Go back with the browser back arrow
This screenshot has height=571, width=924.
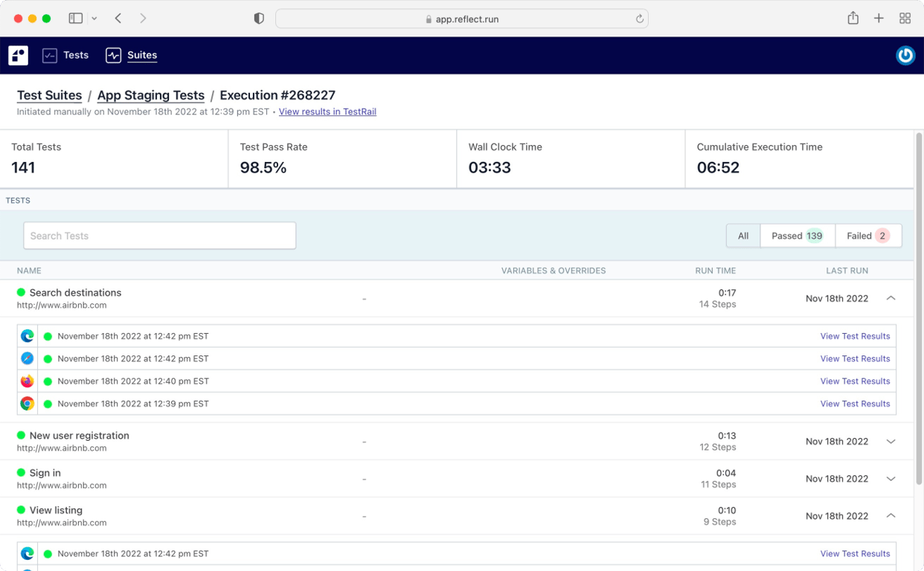click(x=118, y=19)
